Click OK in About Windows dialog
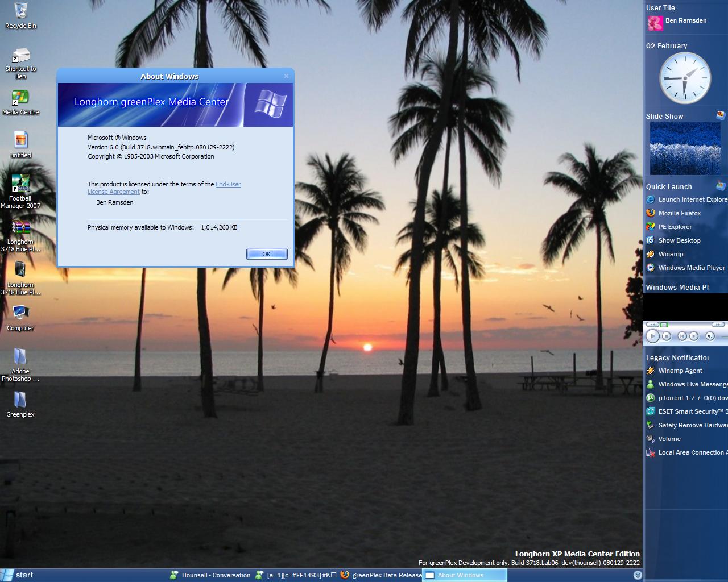 coord(267,254)
